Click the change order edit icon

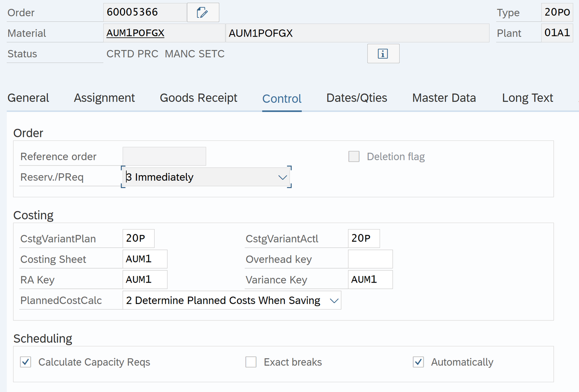pyautogui.click(x=203, y=13)
